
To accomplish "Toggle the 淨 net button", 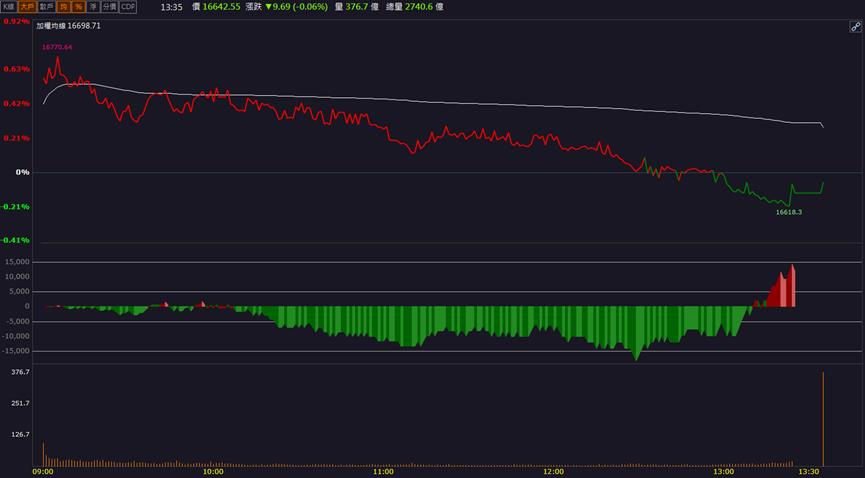I will click(x=93, y=7).
